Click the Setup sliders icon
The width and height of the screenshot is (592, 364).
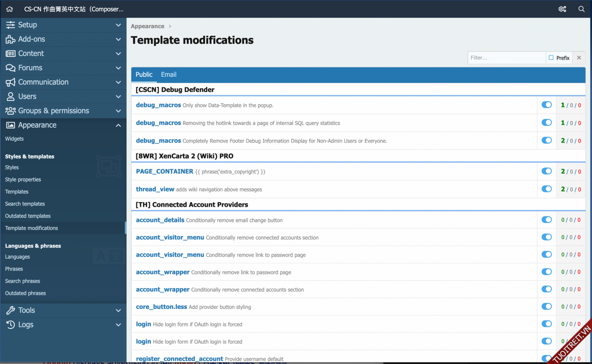click(x=10, y=25)
